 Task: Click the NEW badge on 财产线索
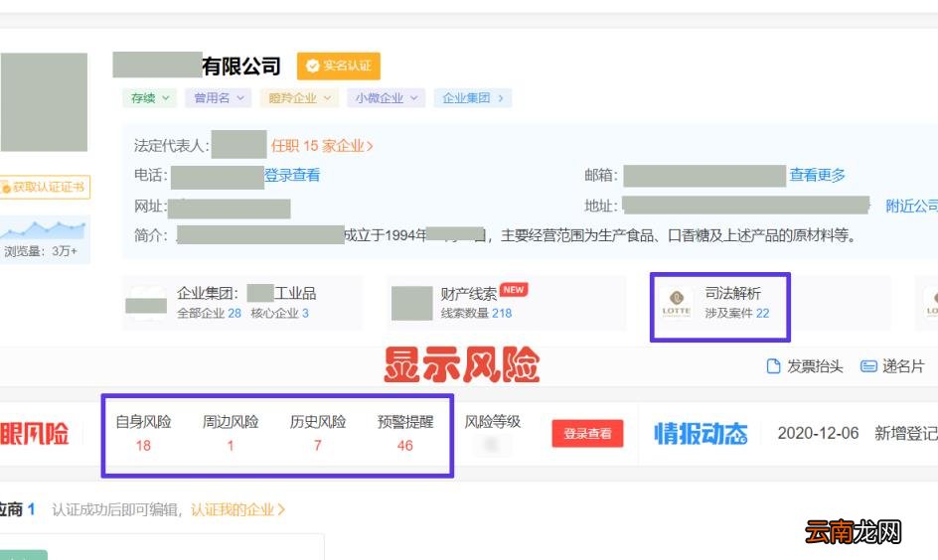click(x=514, y=290)
